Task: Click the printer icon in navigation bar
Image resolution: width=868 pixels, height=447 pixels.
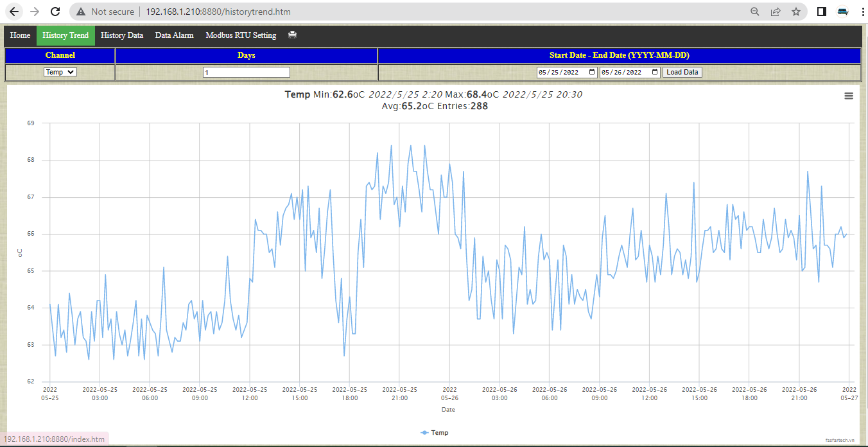Action: 292,35
